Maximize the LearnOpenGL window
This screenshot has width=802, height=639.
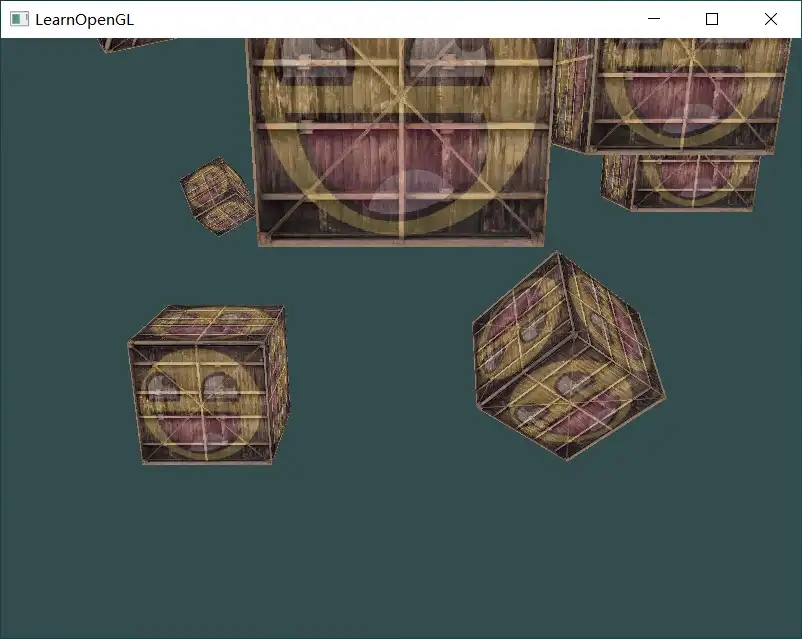point(712,19)
